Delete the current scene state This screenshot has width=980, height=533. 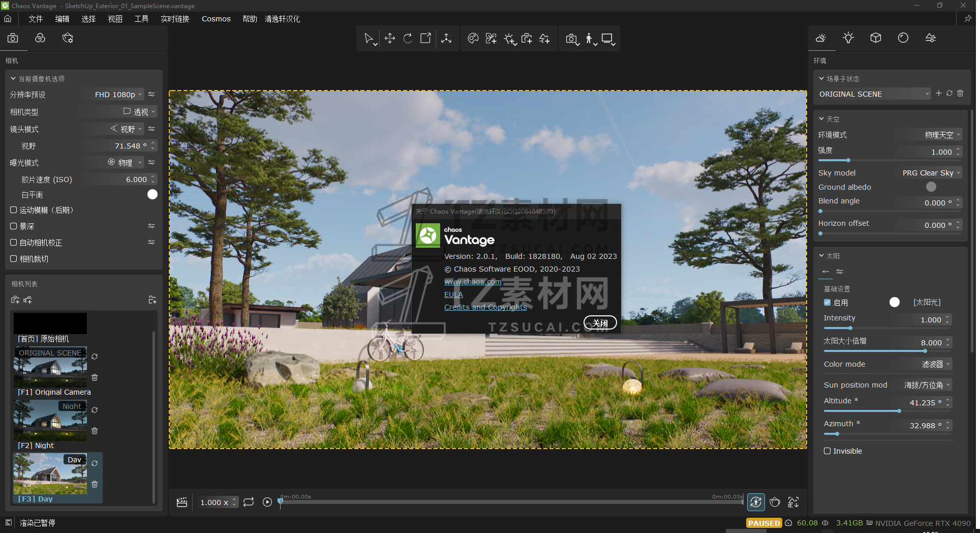(x=960, y=94)
